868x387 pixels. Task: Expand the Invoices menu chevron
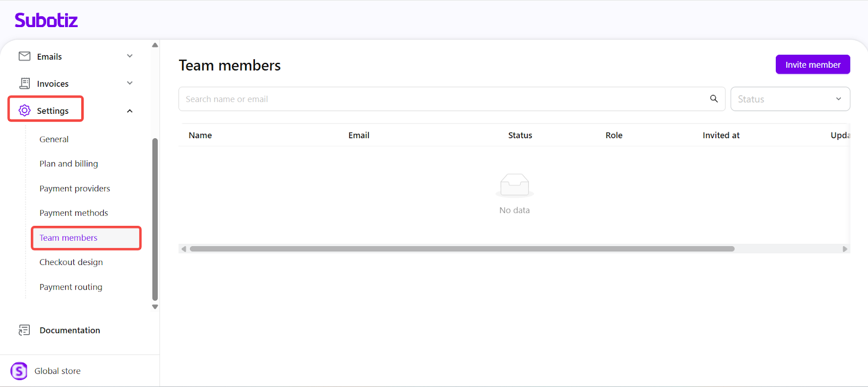tap(130, 83)
